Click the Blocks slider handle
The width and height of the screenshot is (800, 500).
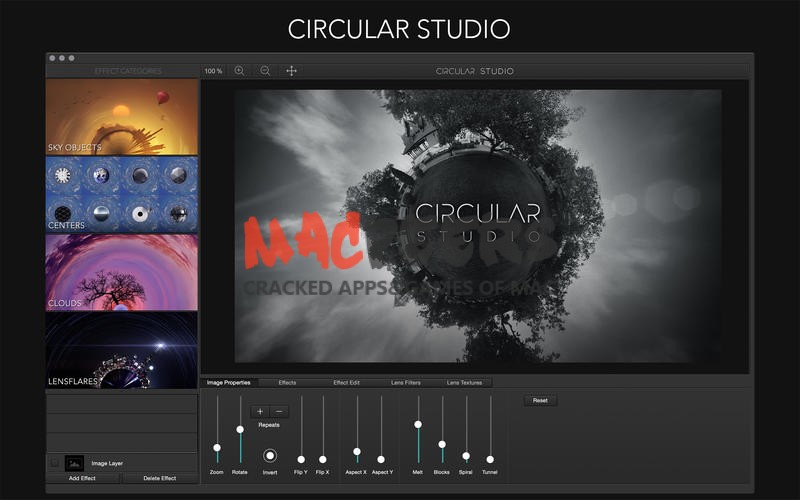(442, 444)
